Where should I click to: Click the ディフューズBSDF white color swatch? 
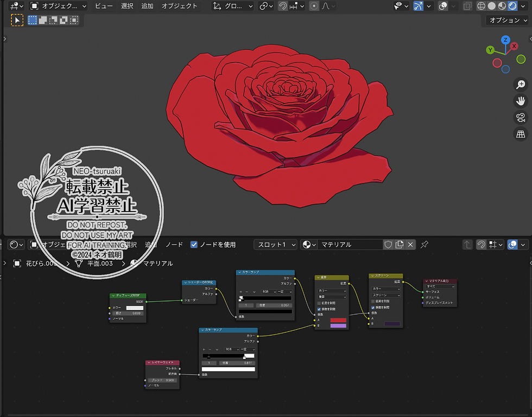pyautogui.click(x=135, y=308)
